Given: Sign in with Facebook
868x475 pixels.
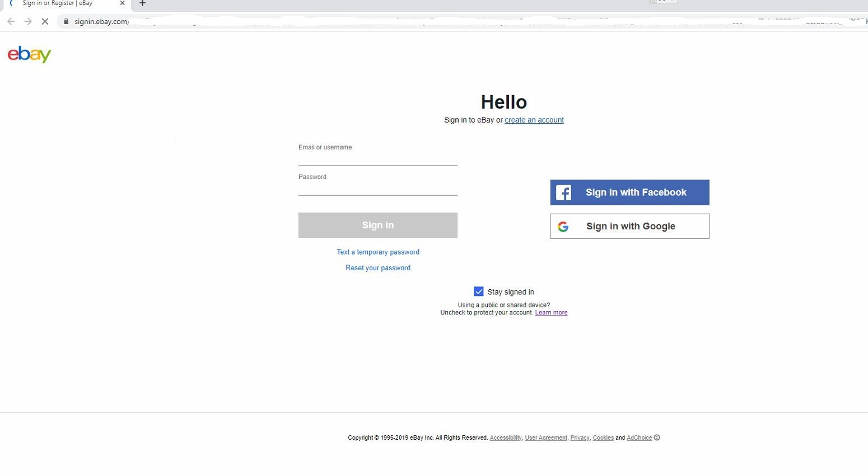Looking at the screenshot, I should [x=629, y=192].
